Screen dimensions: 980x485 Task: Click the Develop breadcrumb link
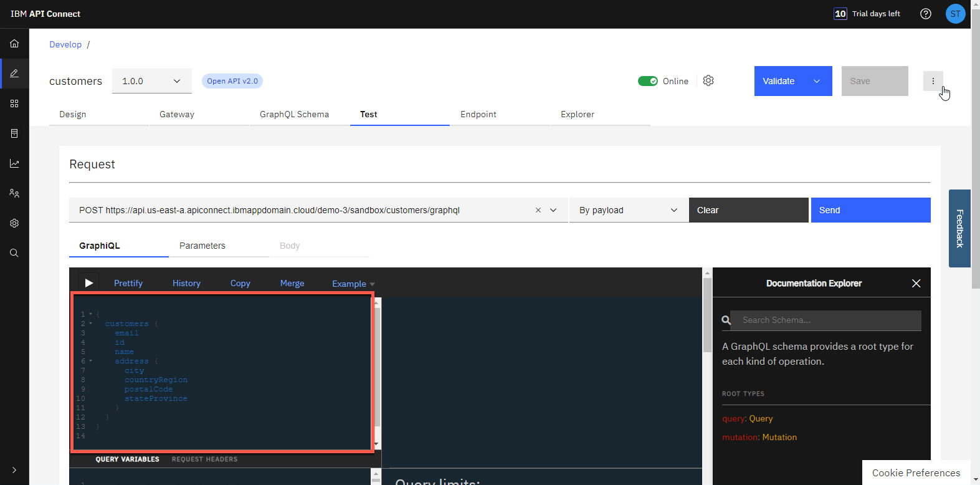coord(65,44)
